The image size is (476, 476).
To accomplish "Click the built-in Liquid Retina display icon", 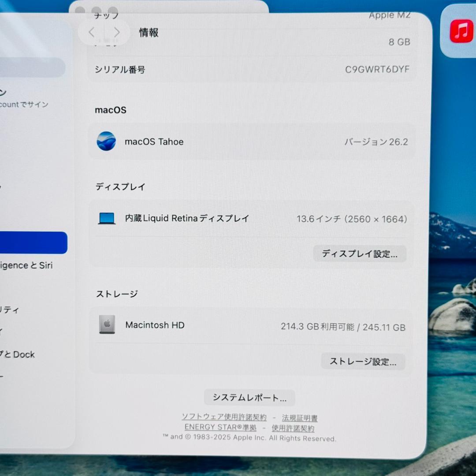I will tap(107, 218).
